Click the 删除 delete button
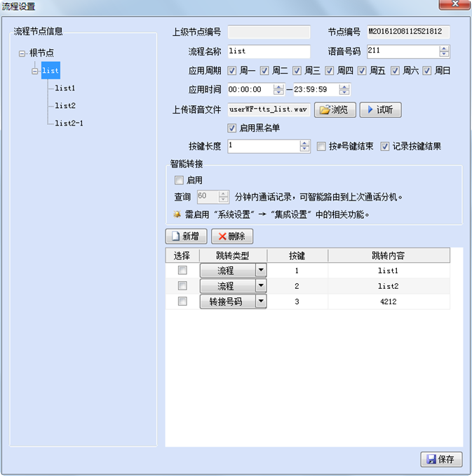This screenshot has height=476, width=472. click(x=231, y=236)
